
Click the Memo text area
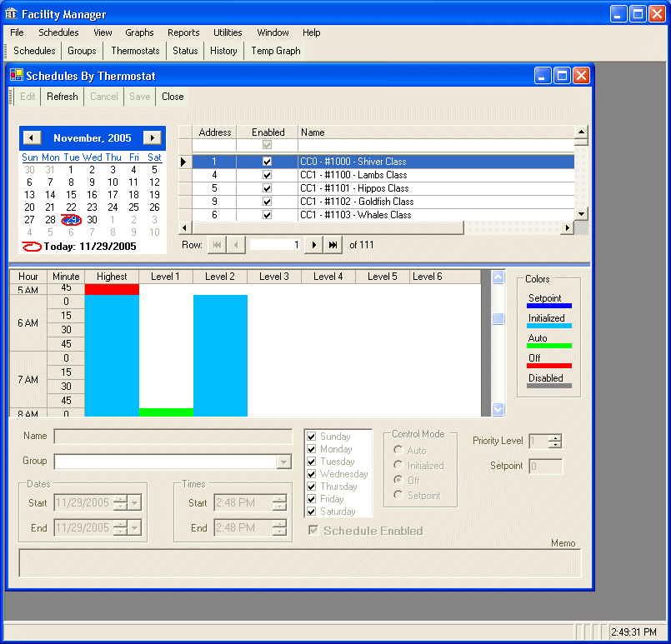pos(300,563)
